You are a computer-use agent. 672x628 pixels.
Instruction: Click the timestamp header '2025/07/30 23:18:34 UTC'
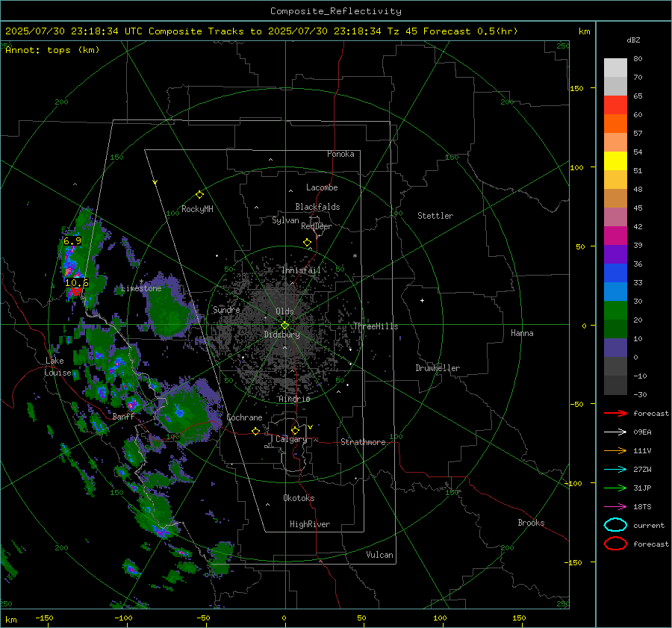pyautogui.click(x=74, y=31)
